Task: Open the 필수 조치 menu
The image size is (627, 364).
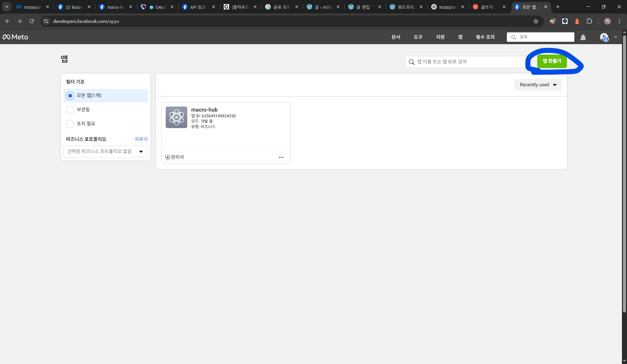Action: 485,37
